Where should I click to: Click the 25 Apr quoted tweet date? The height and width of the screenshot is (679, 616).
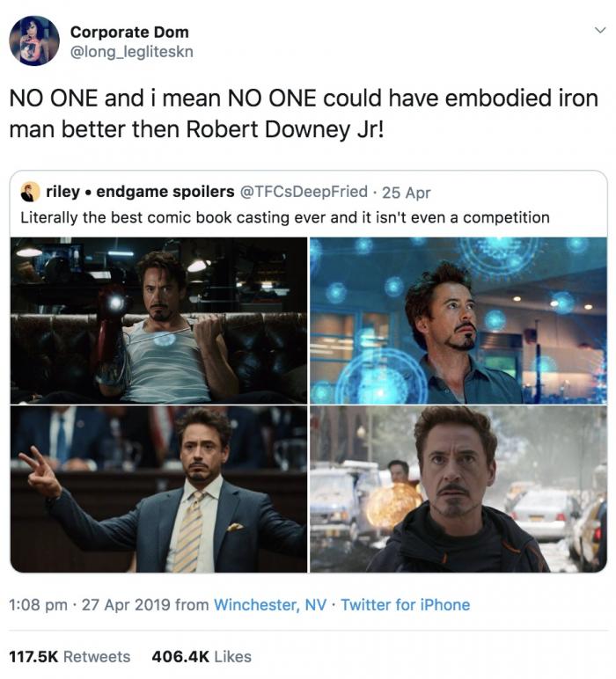(x=407, y=192)
